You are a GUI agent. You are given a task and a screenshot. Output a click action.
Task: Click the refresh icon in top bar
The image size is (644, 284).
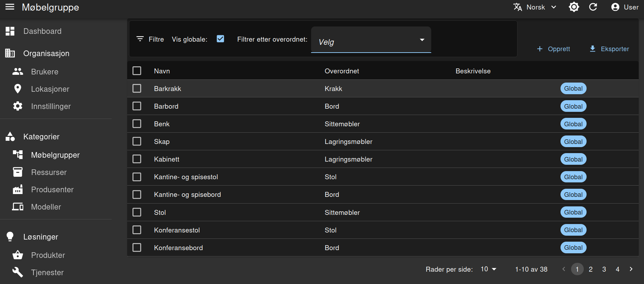tap(593, 7)
